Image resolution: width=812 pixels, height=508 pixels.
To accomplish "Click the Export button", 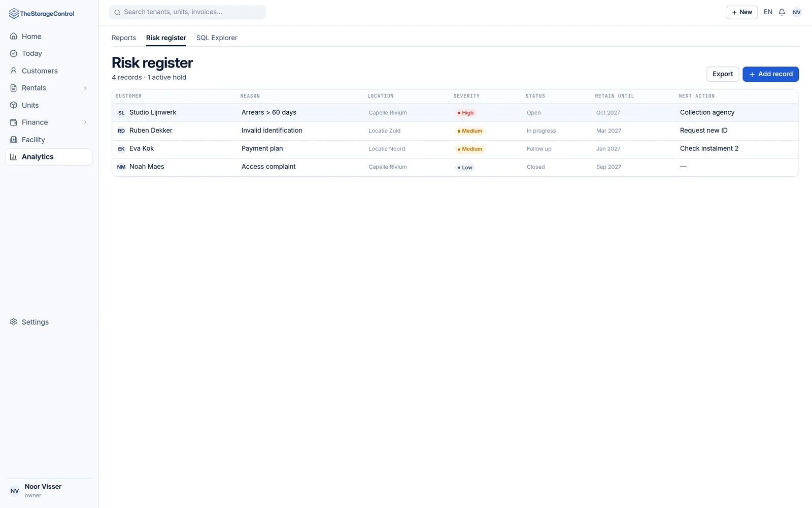I will pyautogui.click(x=723, y=74).
